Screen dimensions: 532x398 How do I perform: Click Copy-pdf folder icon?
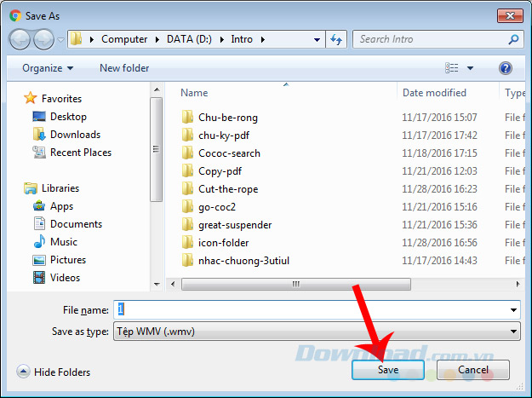[x=187, y=170]
